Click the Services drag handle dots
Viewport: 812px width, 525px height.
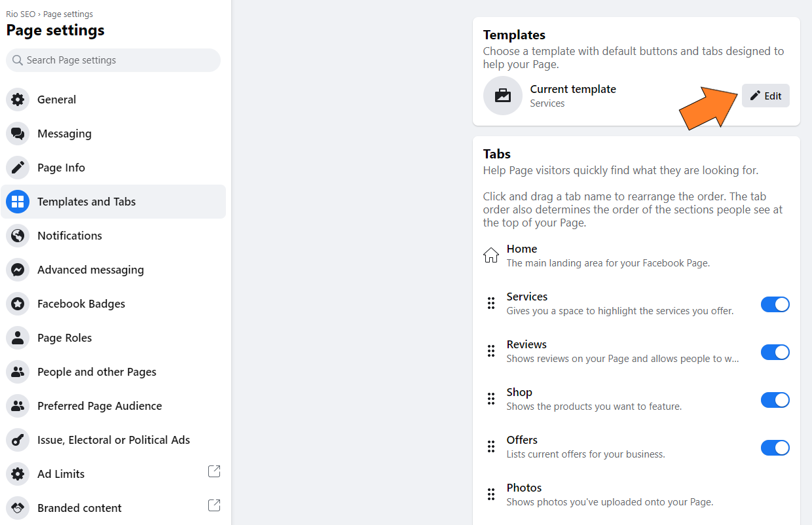491,304
